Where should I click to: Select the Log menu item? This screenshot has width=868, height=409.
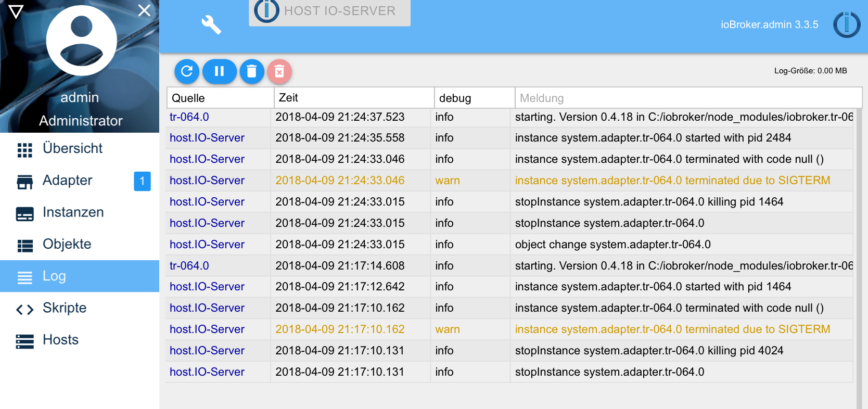click(x=80, y=276)
